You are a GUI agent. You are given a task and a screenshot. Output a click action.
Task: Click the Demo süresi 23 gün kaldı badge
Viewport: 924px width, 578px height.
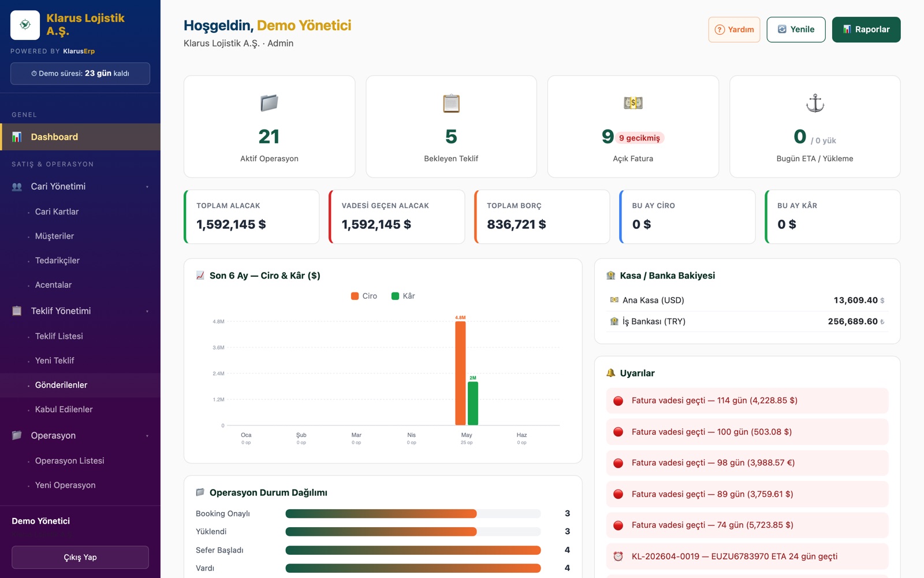80,73
